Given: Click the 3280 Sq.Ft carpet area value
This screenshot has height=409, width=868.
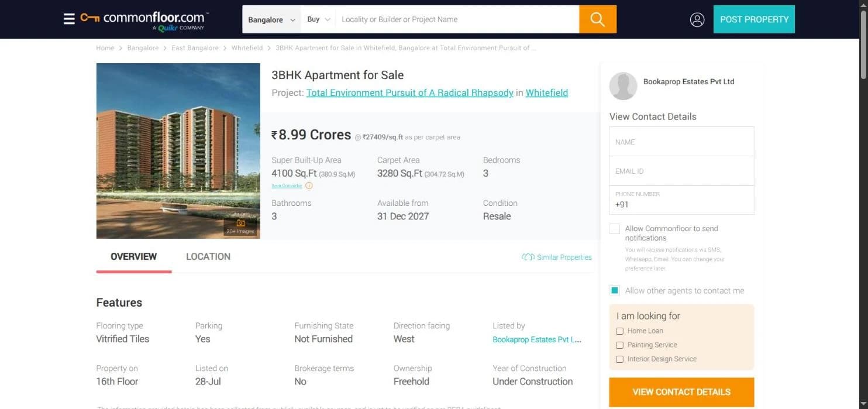Looking at the screenshot, I should click(399, 173).
